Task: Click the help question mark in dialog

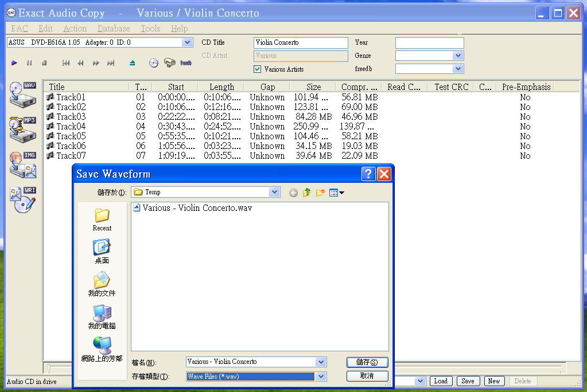Action: pyautogui.click(x=368, y=174)
